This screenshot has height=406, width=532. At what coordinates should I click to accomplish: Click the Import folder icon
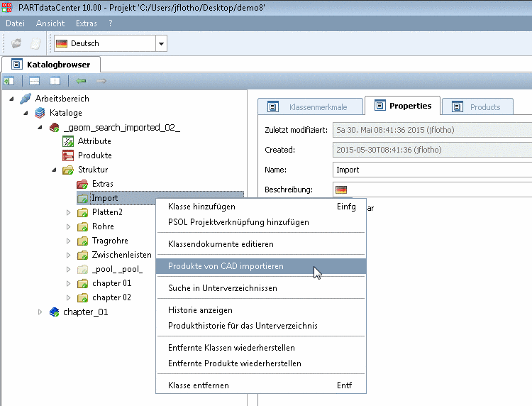coord(82,198)
